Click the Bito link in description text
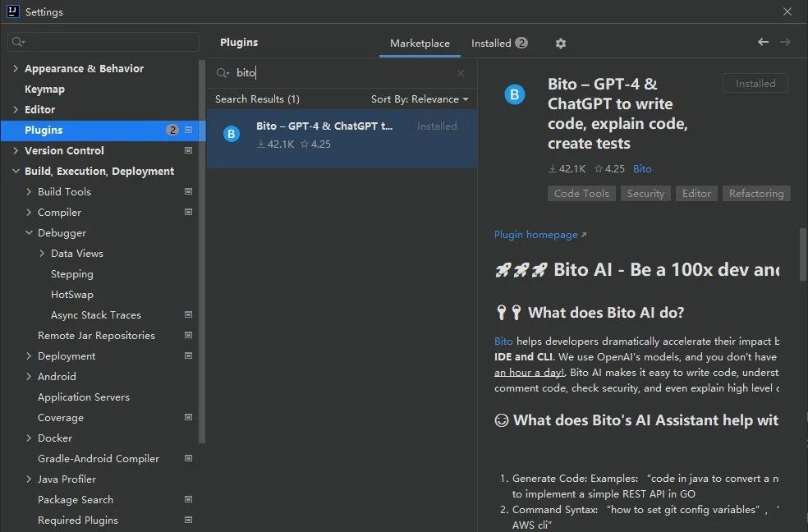Viewport: 808px width, 532px height. (x=503, y=342)
